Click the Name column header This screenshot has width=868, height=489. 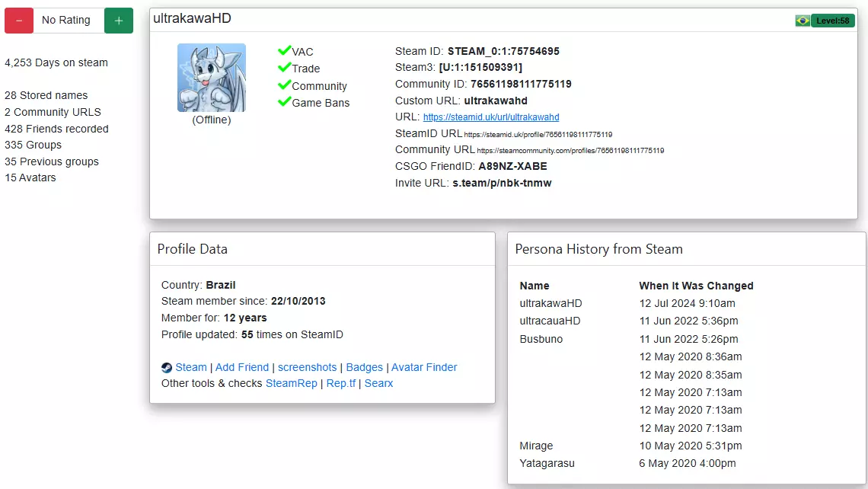(535, 286)
